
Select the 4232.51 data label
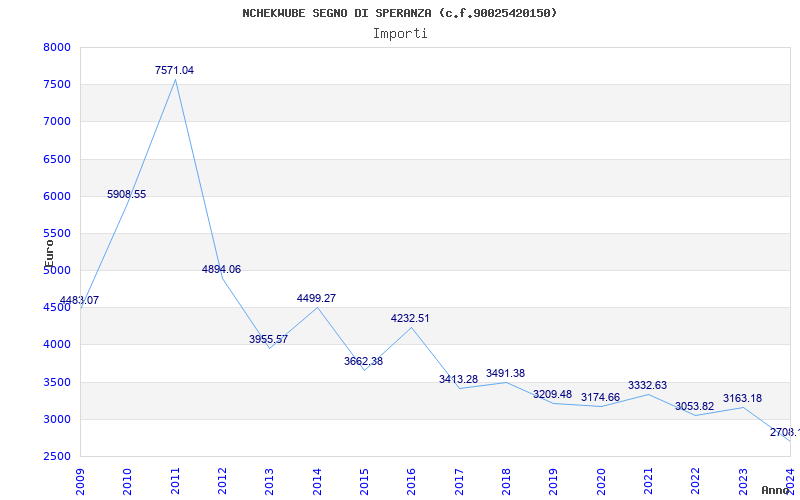[410, 318]
